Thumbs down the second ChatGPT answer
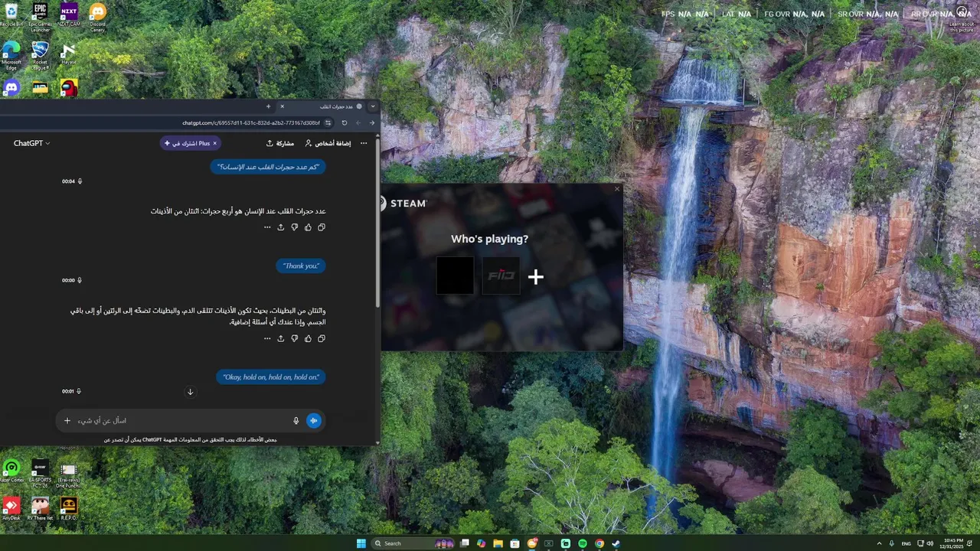 (294, 338)
